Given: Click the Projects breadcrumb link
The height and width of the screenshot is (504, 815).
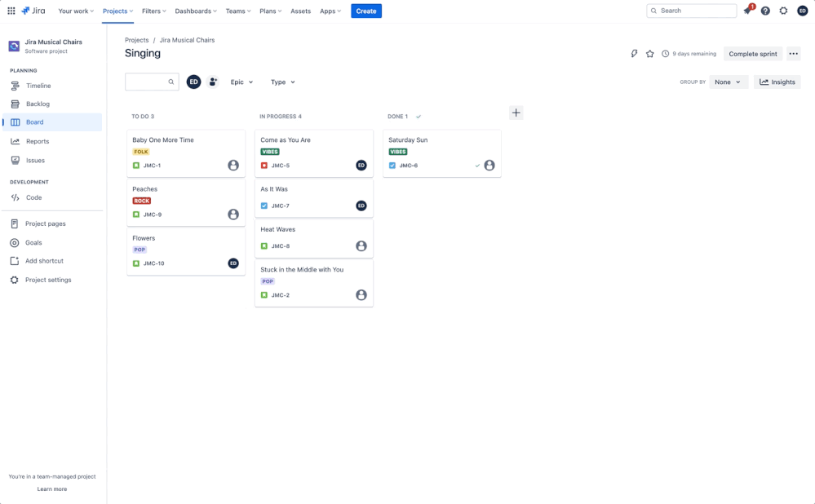Looking at the screenshot, I should pos(137,40).
